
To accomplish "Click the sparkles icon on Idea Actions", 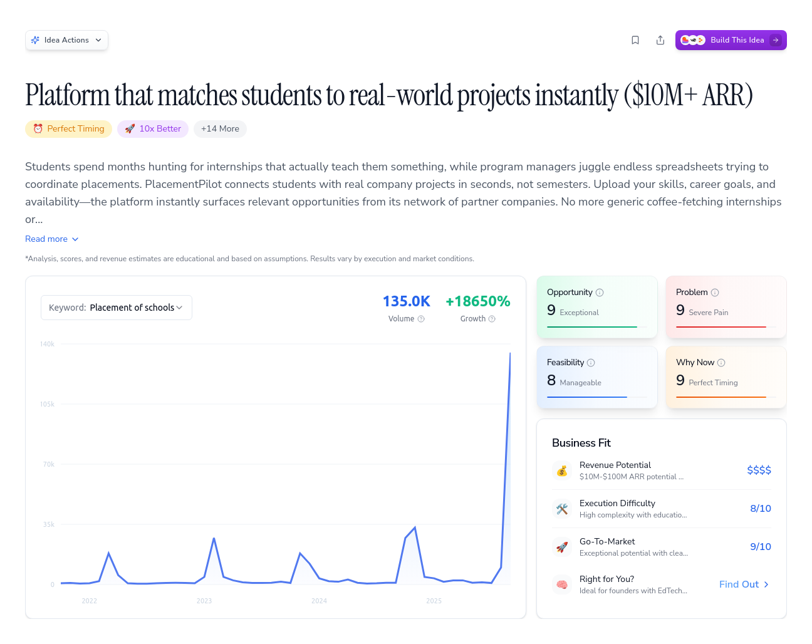I will pyautogui.click(x=36, y=39).
